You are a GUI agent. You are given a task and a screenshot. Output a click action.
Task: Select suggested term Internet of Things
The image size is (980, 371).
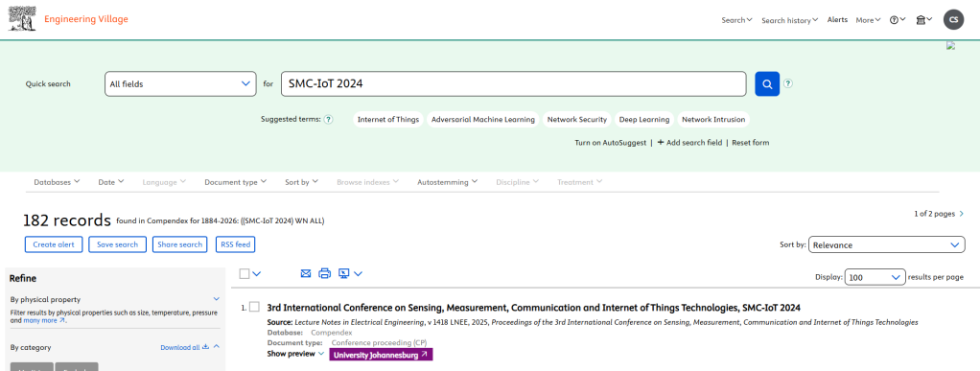click(388, 119)
